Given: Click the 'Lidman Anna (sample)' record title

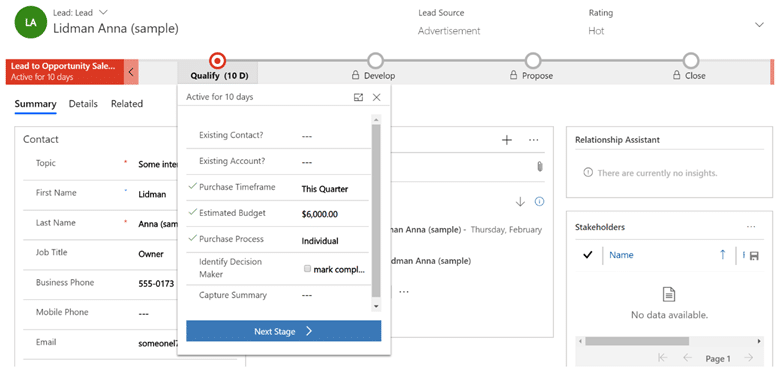Looking at the screenshot, I should [115, 28].
